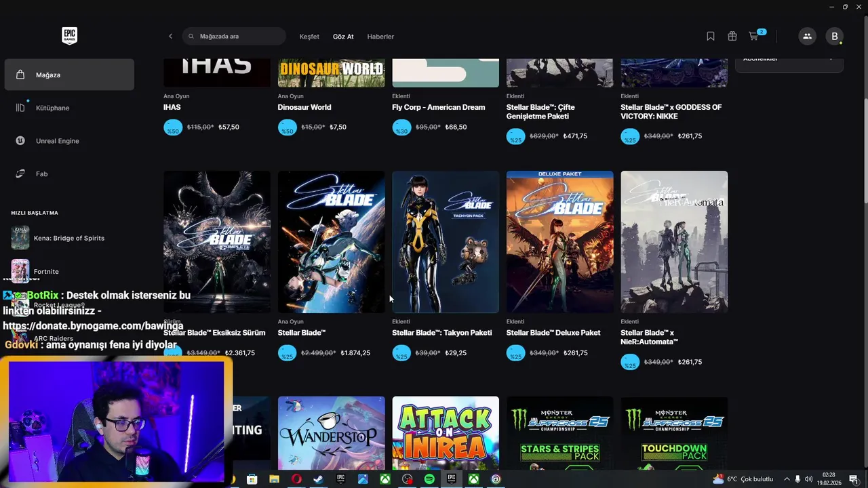Click %30 discount badge for Fly Corp
The width and height of the screenshot is (868, 488).
(x=401, y=127)
